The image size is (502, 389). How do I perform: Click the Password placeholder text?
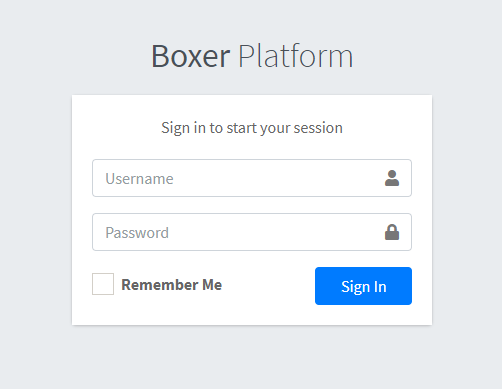(137, 233)
